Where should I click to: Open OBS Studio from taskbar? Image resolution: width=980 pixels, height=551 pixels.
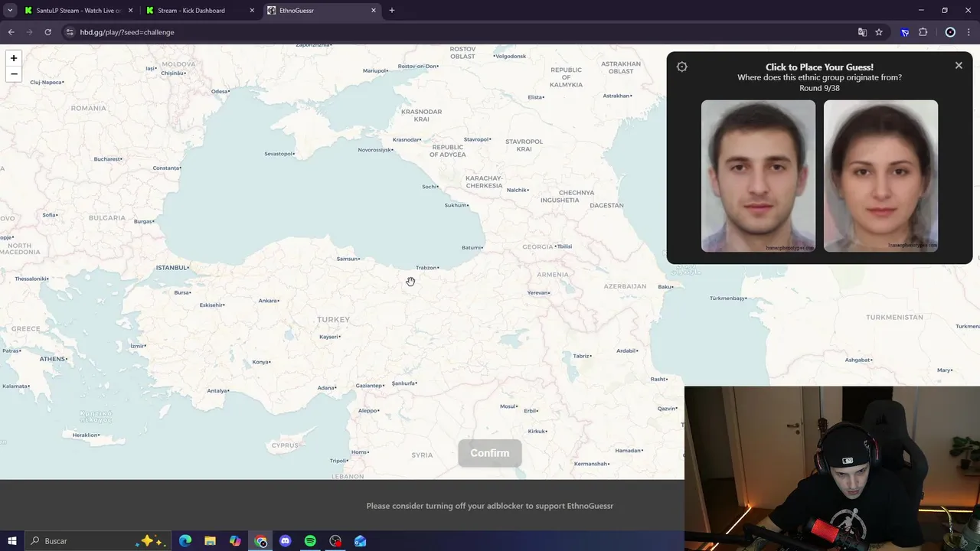(x=335, y=541)
